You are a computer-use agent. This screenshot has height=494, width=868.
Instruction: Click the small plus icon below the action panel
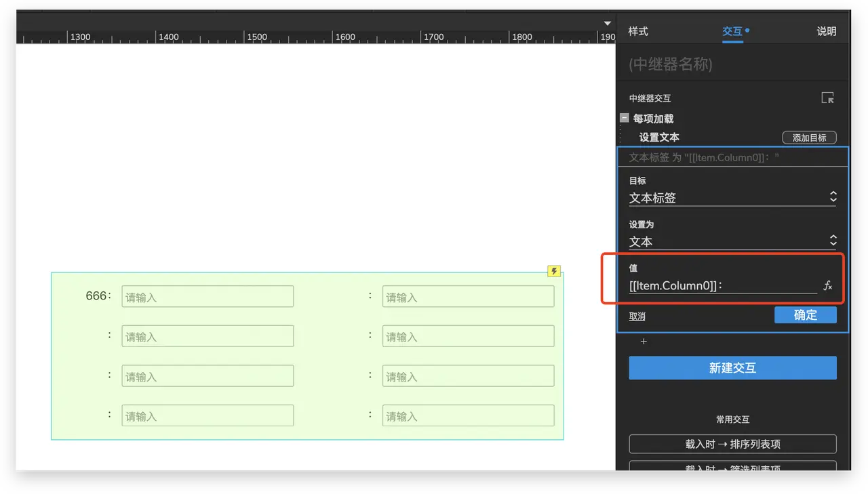(644, 342)
